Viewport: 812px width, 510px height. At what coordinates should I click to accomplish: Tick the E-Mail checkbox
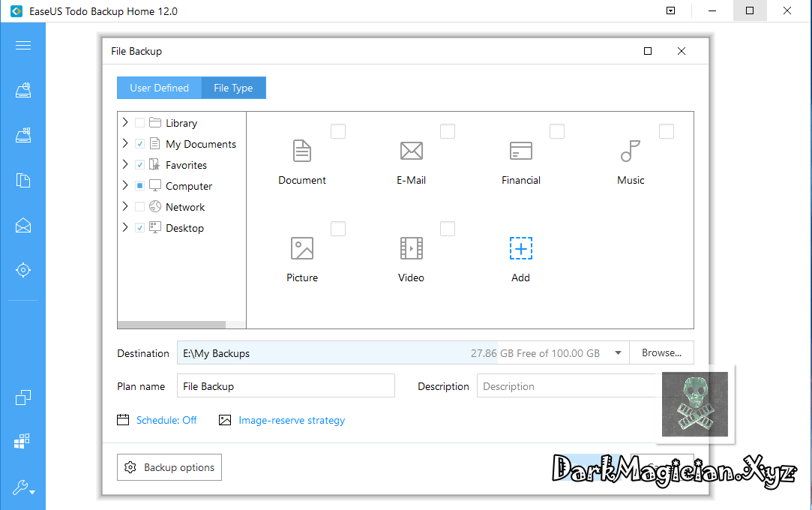[448, 131]
